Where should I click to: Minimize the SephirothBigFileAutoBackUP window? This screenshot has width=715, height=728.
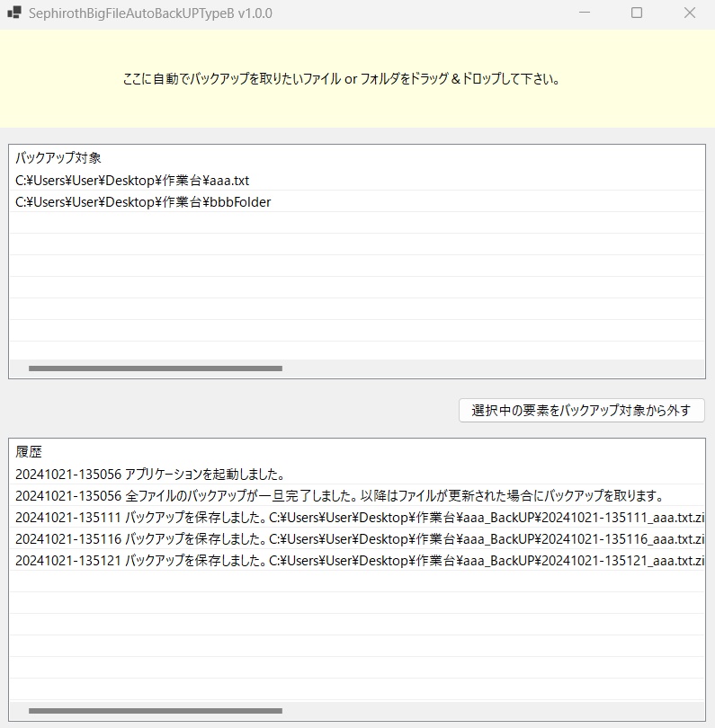click(585, 13)
